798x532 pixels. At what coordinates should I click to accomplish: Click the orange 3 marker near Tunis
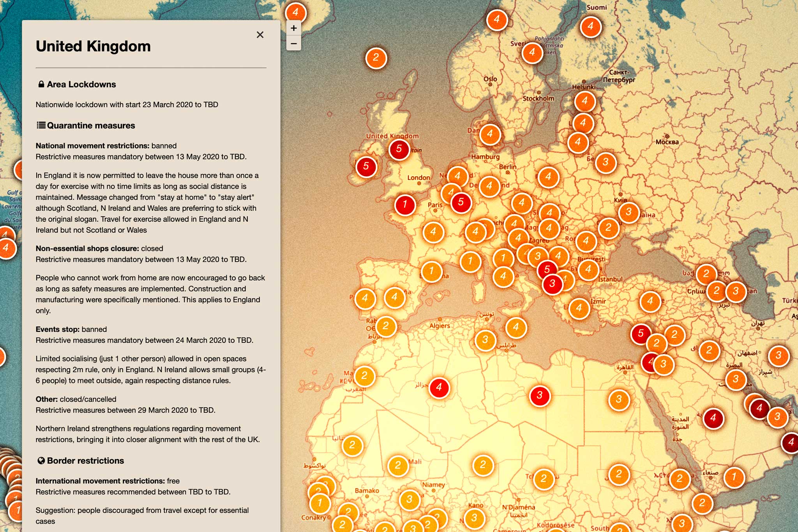click(x=485, y=340)
